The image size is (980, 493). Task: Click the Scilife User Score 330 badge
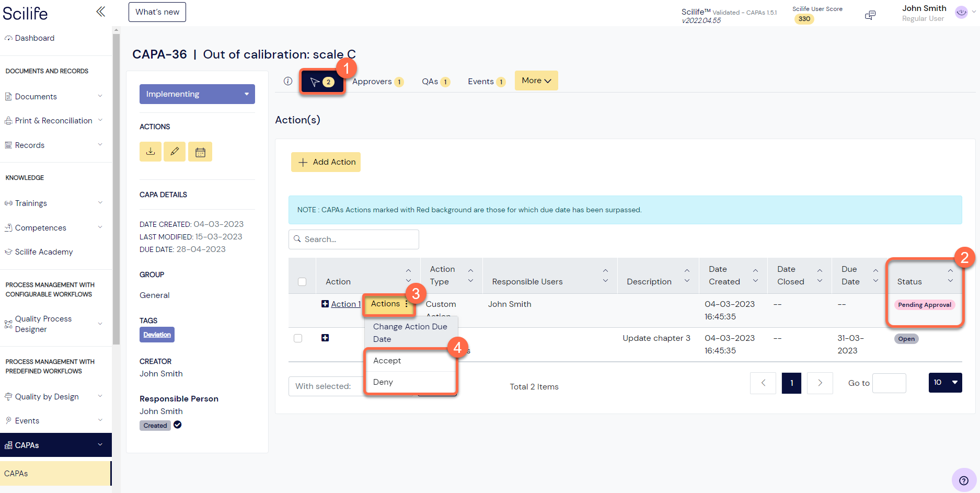tap(804, 19)
